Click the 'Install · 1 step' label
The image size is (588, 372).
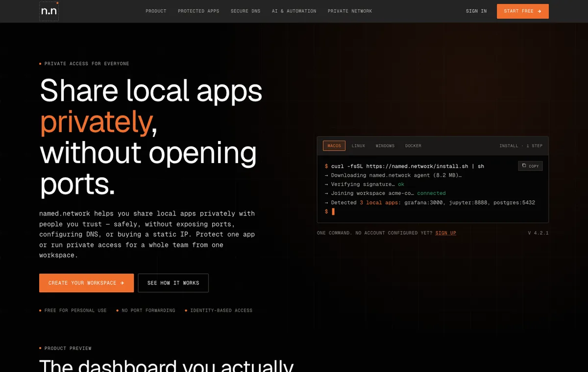tap(521, 146)
